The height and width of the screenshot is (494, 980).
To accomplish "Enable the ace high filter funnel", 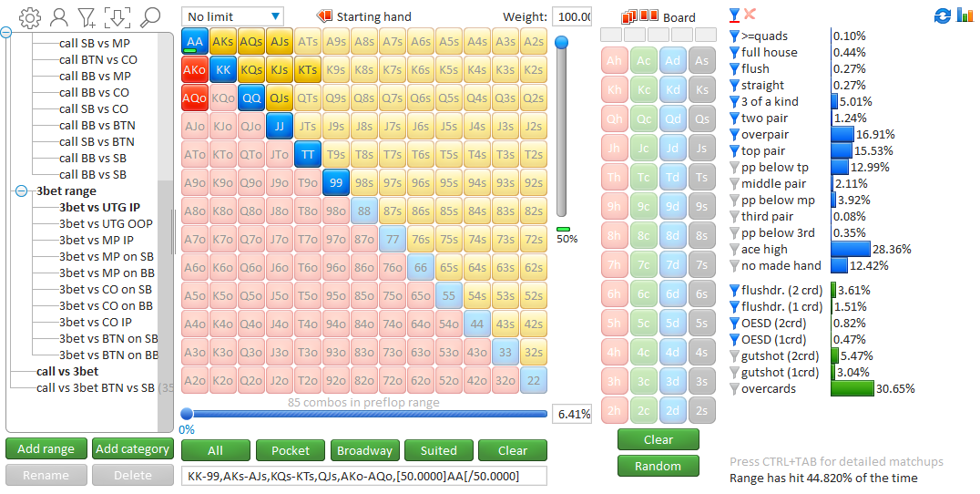I will tap(735, 250).
